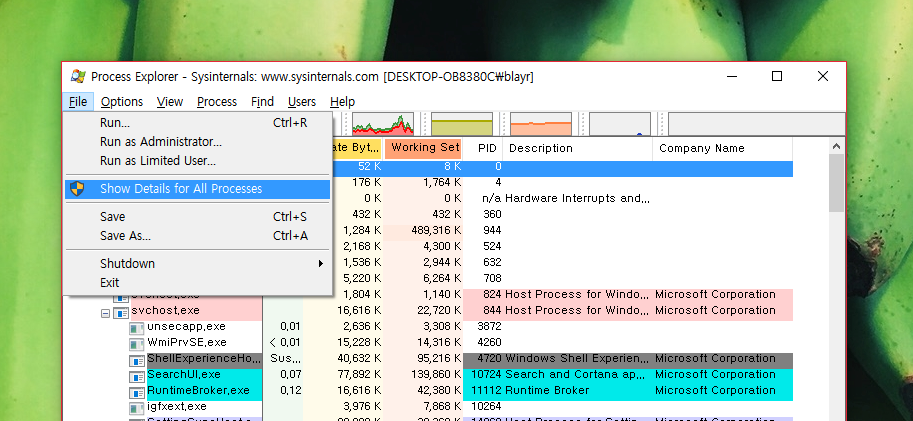The width and height of the screenshot is (913, 421).
Task: Open the Options menu
Action: [x=122, y=102]
